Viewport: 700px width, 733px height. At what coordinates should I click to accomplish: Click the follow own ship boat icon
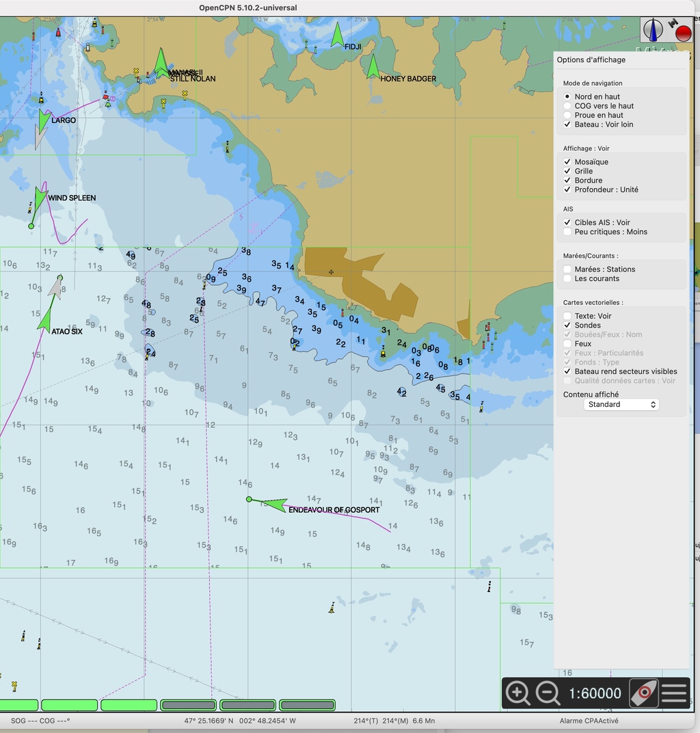pos(643,693)
